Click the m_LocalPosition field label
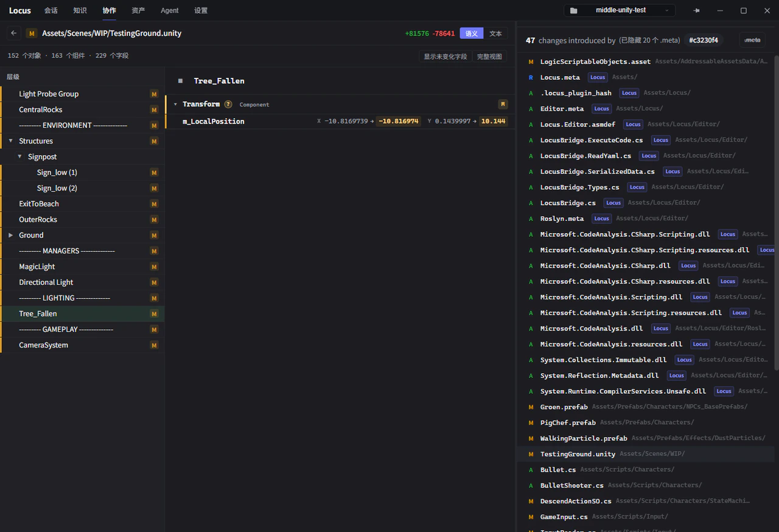The height and width of the screenshot is (532, 779). [214, 121]
